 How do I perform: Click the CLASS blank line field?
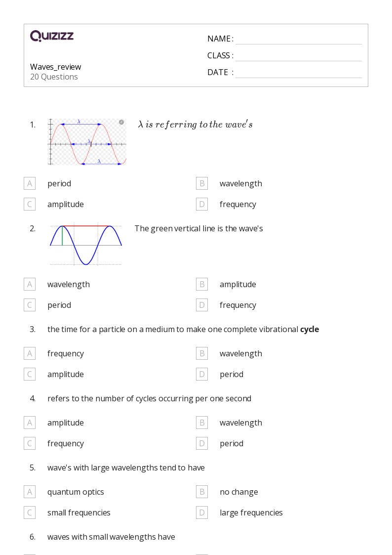click(x=299, y=56)
